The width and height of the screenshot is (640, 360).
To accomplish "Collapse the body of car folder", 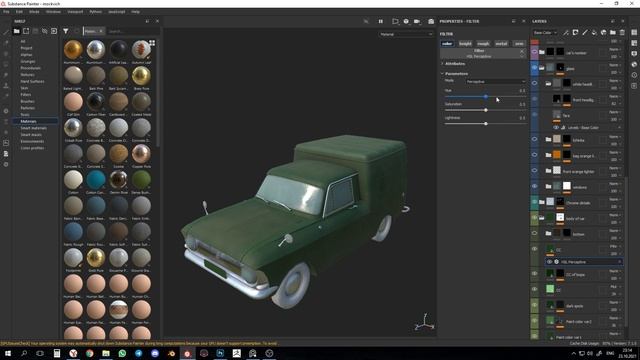I will coord(542,218).
